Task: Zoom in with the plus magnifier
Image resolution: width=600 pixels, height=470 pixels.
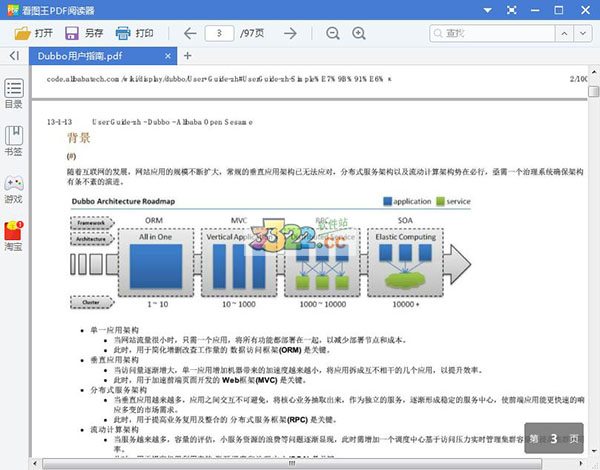Action: [x=359, y=33]
